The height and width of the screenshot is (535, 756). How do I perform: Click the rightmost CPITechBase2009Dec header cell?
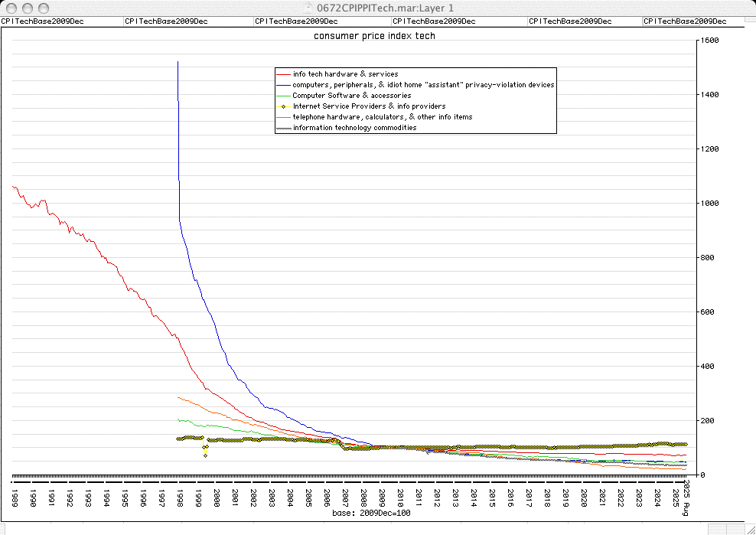pyautogui.click(x=686, y=21)
